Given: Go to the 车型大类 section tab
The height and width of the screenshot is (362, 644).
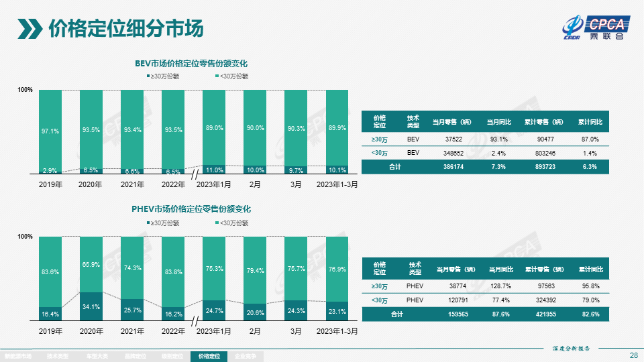Looking at the screenshot, I should (x=95, y=356).
